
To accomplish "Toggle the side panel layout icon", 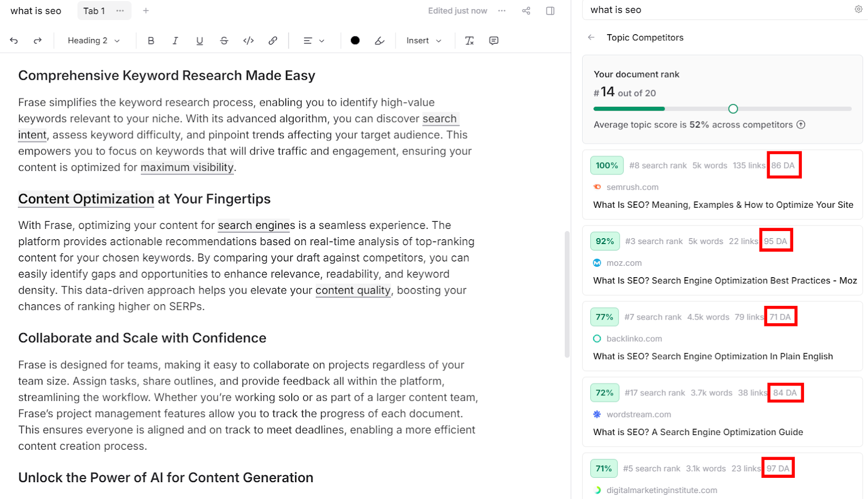I will (550, 11).
